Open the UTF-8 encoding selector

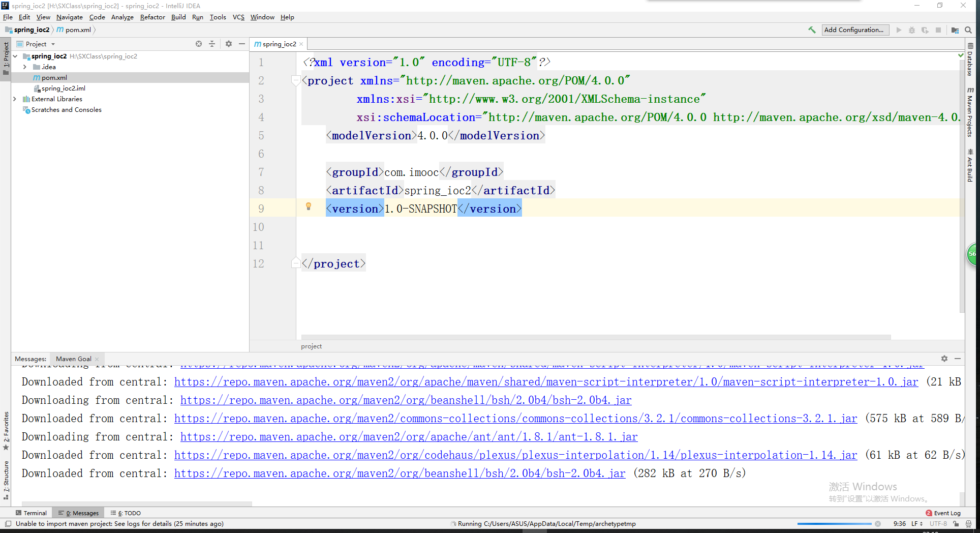click(x=938, y=524)
